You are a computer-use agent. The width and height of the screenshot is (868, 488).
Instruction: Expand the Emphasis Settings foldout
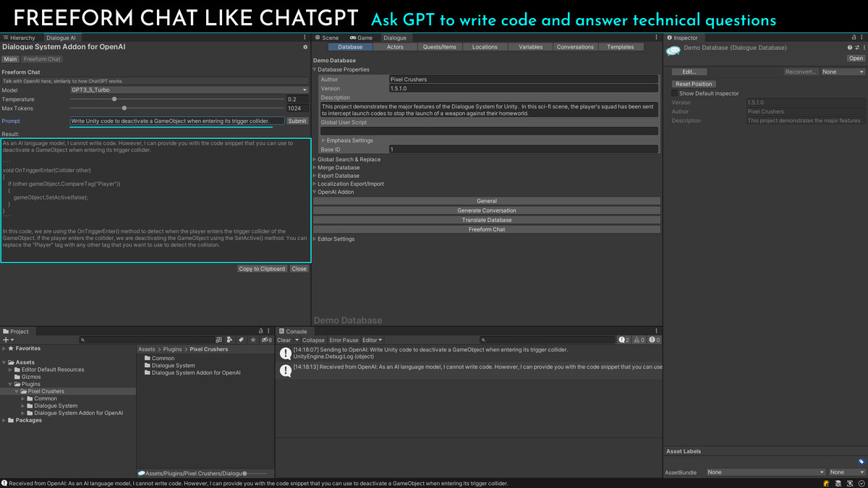pos(323,140)
